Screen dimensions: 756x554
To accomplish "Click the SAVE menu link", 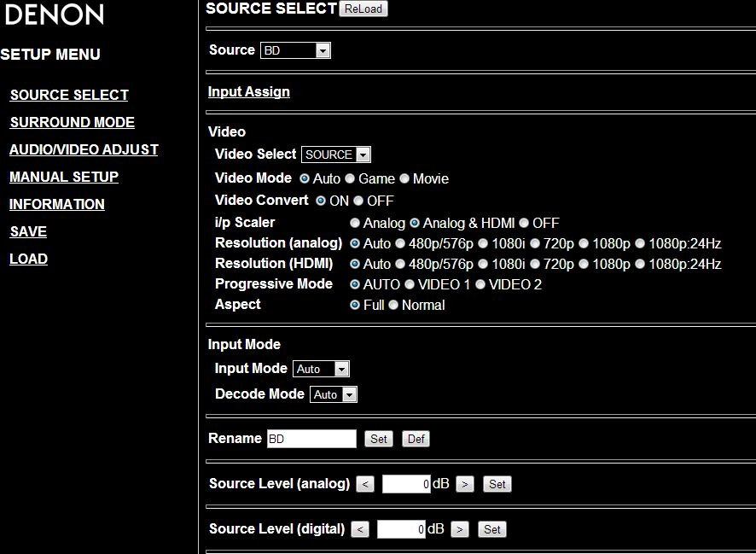I will pyautogui.click(x=28, y=231).
